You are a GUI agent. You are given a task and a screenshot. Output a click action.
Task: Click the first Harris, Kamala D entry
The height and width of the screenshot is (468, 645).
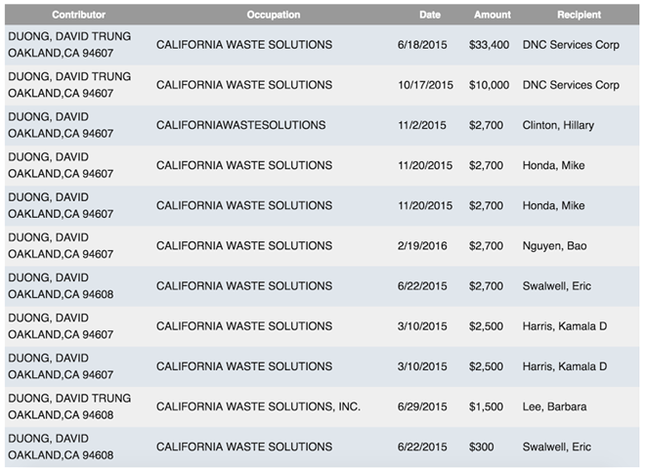click(564, 326)
